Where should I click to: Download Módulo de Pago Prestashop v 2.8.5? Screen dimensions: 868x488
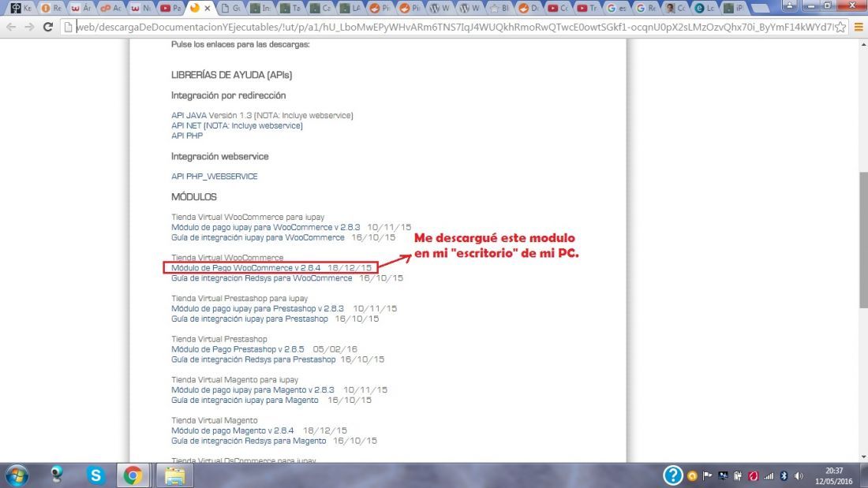point(238,349)
